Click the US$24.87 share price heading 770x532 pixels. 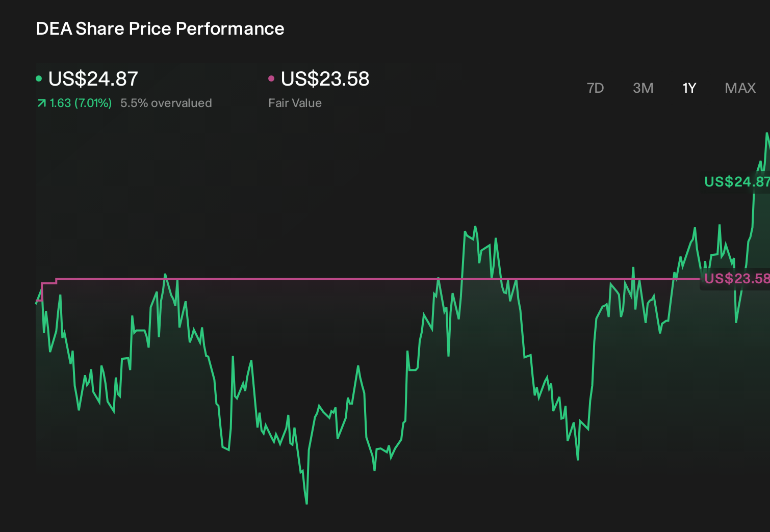click(93, 79)
